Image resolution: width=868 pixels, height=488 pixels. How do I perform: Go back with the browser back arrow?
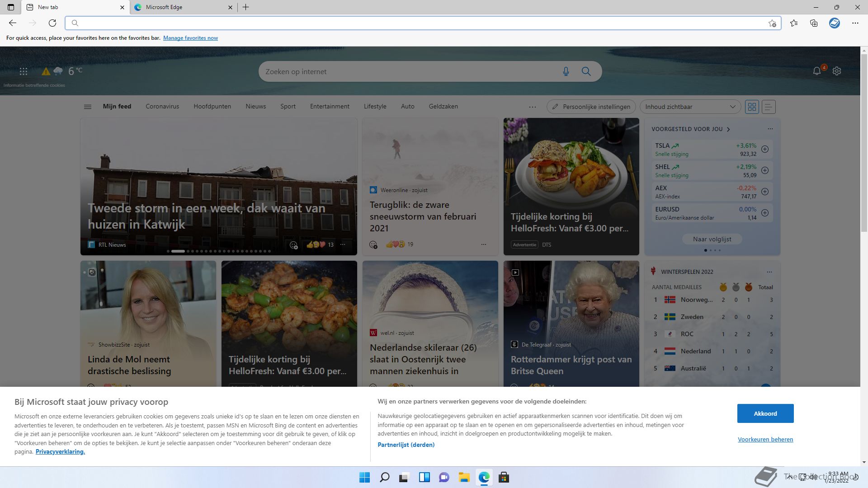[13, 23]
